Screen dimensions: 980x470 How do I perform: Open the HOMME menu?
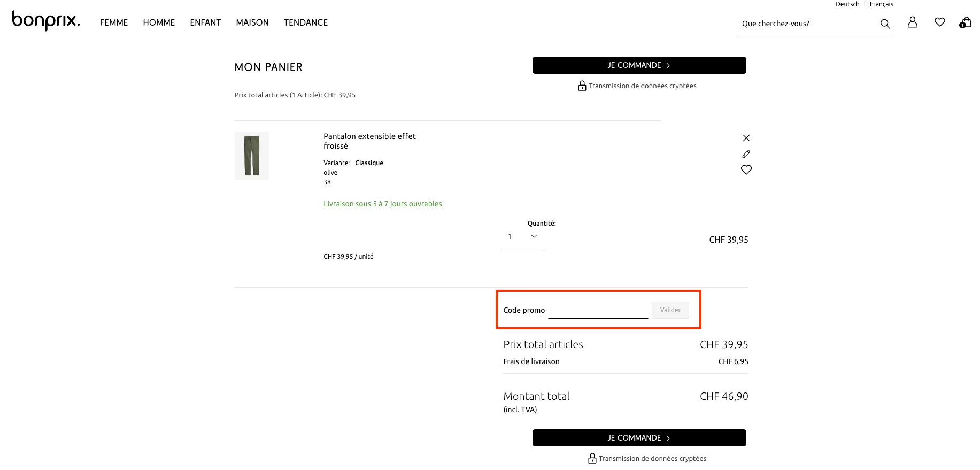coord(159,22)
